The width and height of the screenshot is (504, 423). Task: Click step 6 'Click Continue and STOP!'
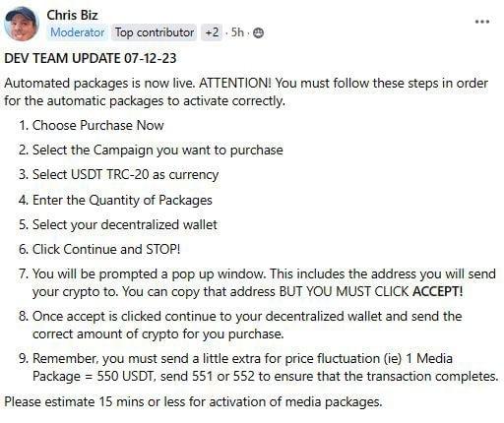point(99,249)
